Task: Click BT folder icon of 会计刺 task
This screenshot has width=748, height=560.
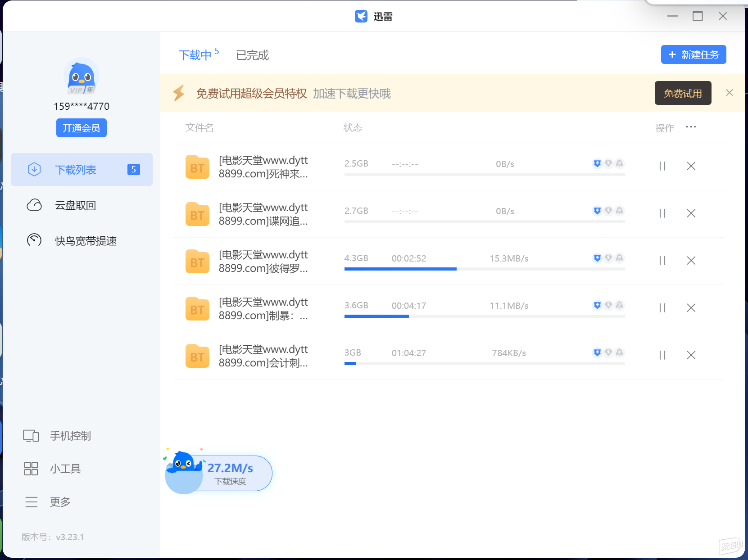Action: pyautogui.click(x=197, y=356)
